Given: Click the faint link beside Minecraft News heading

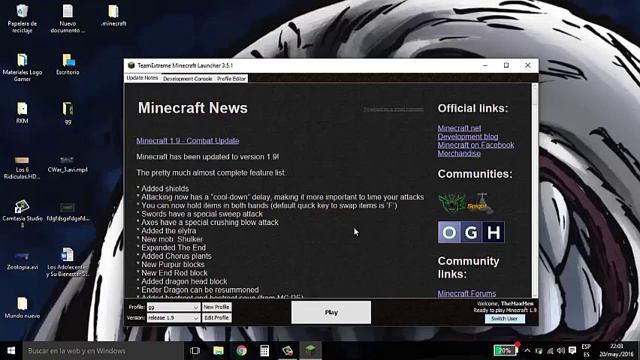Looking at the screenshot, I should 393,109.
